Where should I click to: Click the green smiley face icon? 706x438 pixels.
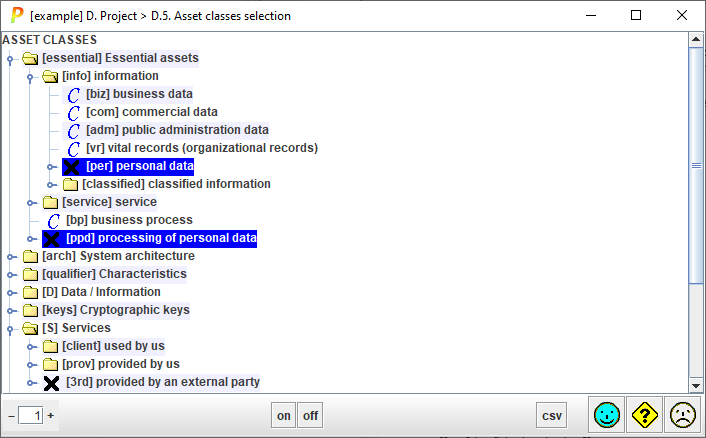pyautogui.click(x=606, y=415)
